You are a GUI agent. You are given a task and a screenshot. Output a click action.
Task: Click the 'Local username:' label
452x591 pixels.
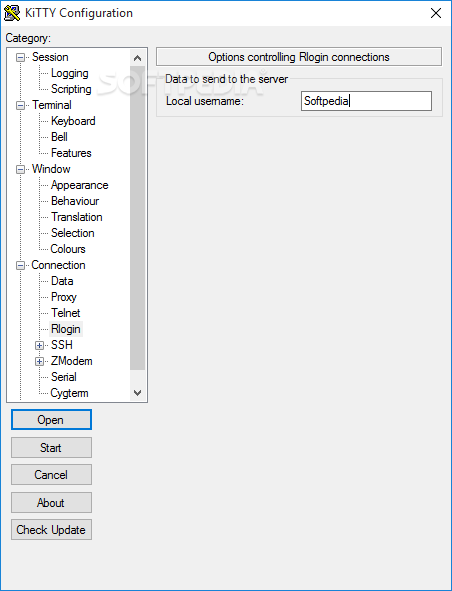coord(205,101)
